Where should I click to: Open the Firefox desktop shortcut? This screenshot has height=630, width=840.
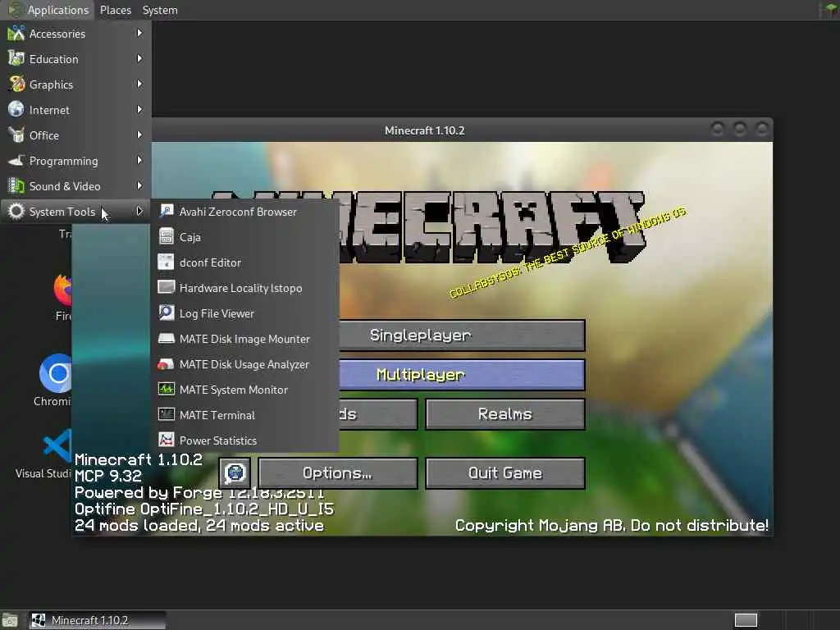62,296
